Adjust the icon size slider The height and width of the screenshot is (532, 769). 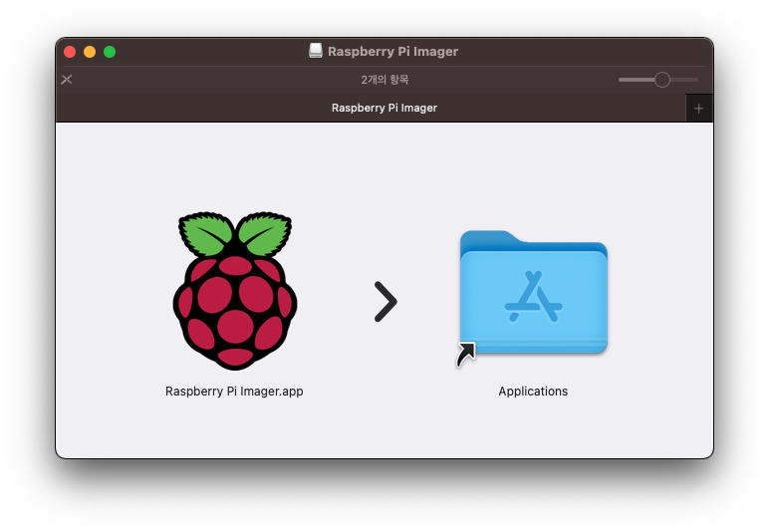[x=658, y=80]
